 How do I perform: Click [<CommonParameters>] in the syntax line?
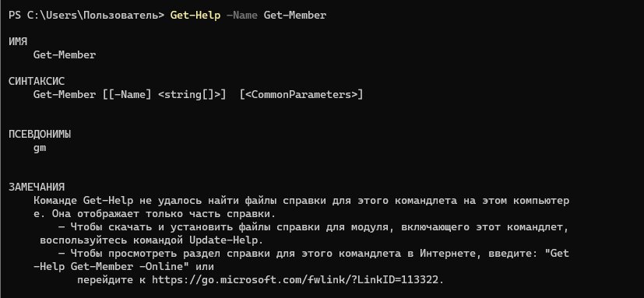[x=301, y=95]
